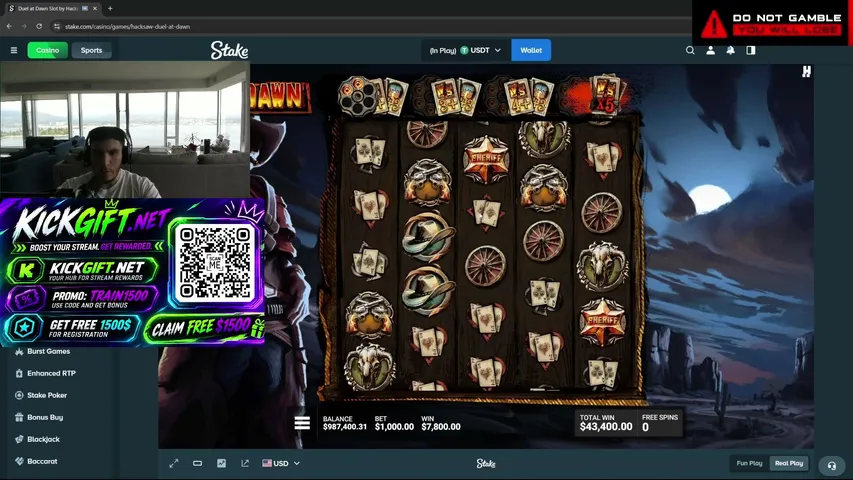This screenshot has height=480, width=853.
Task: Click the total win $43,400.00
Action: coord(605,427)
